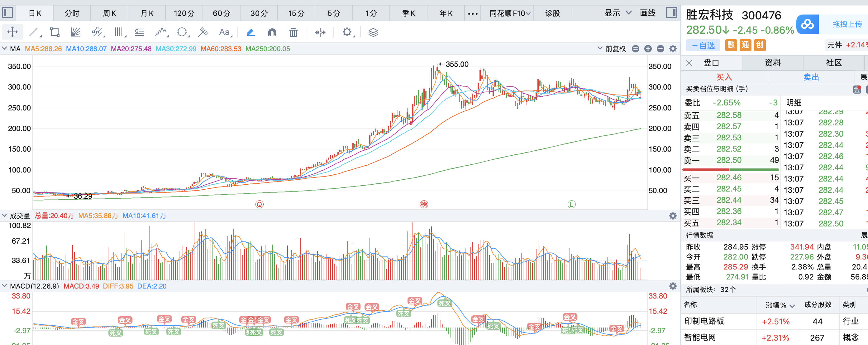Open drawing toolbar gear settings
This screenshot has width=868, height=345.
347,32
